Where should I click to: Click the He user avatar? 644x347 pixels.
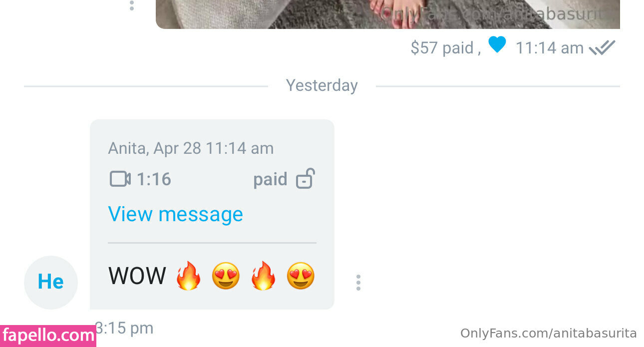pos(51,282)
